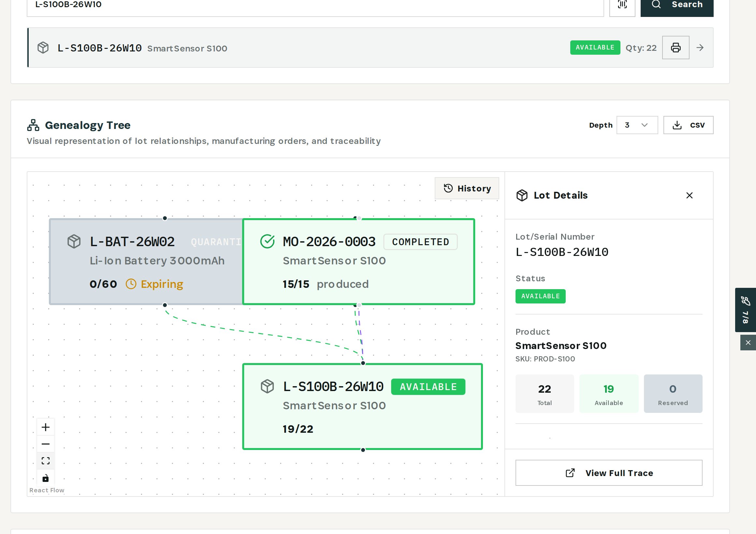This screenshot has width=756, height=534.
Task: Export genealogy as CSV
Action: 688,125
